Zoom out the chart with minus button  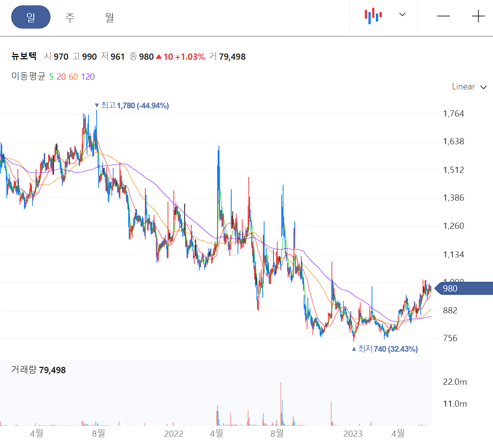[443, 16]
